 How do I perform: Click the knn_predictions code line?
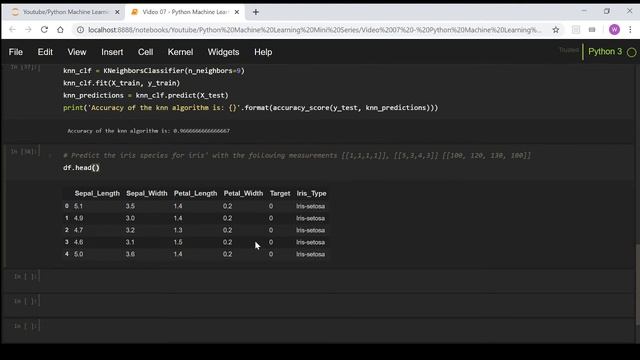click(x=146, y=95)
